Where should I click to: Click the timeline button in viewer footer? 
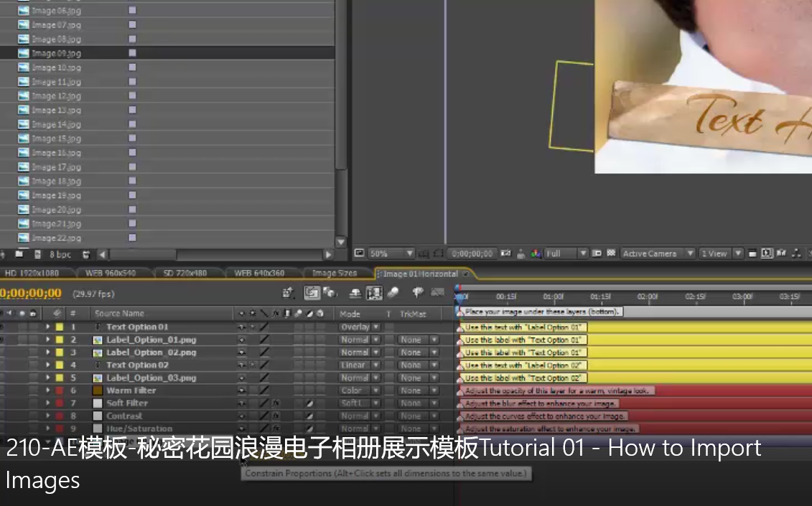(x=781, y=253)
